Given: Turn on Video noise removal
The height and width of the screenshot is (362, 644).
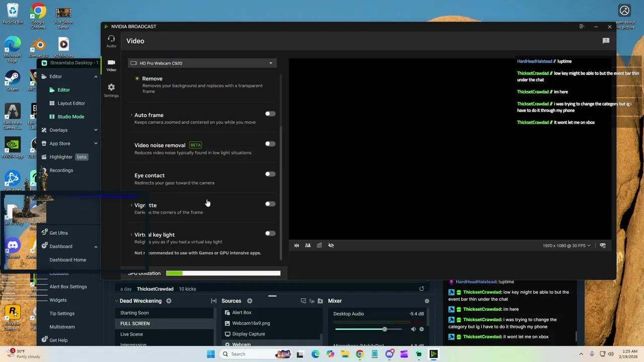Looking at the screenshot, I should click(270, 144).
